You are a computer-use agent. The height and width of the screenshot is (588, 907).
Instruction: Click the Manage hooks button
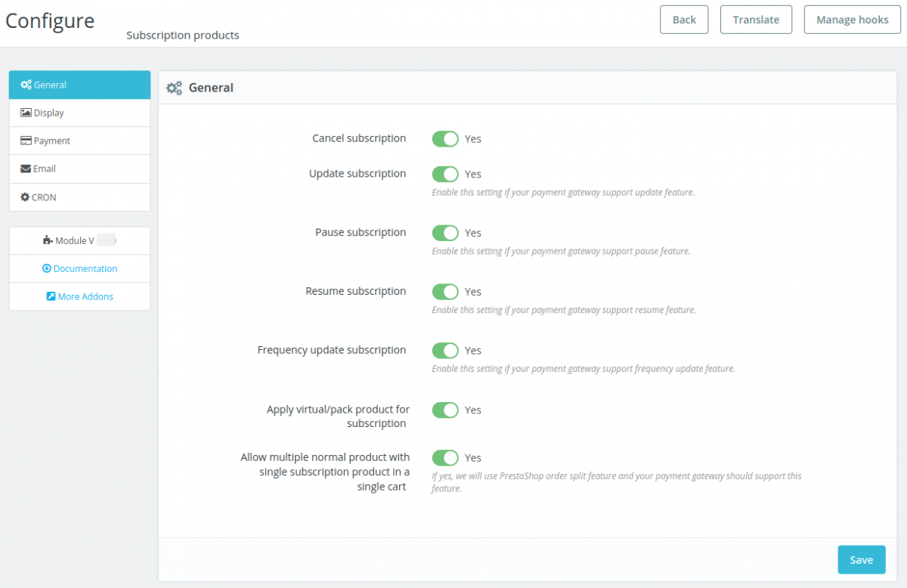click(852, 20)
